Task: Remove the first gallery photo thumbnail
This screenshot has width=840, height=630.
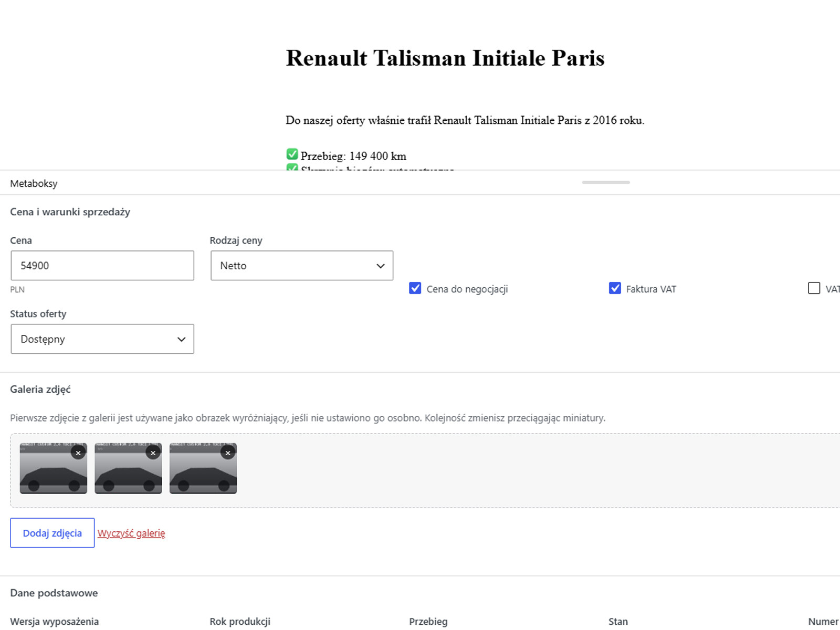Action: 78,453
